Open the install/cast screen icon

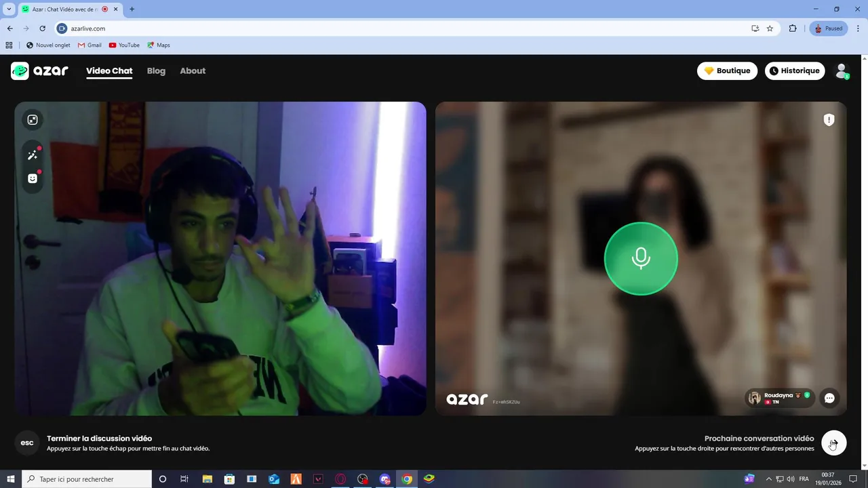(x=755, y=28)
